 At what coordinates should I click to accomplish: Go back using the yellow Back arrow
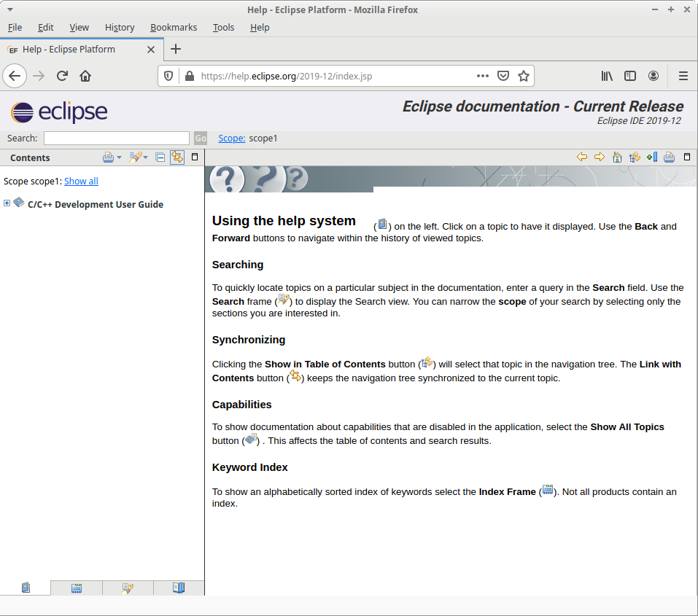pyautogui.click(x=582, y=157)
